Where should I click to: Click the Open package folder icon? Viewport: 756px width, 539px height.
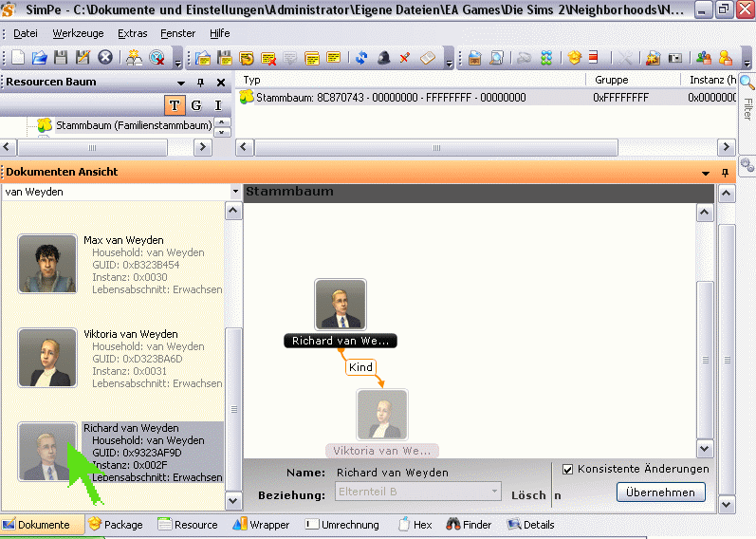(39, 58)
